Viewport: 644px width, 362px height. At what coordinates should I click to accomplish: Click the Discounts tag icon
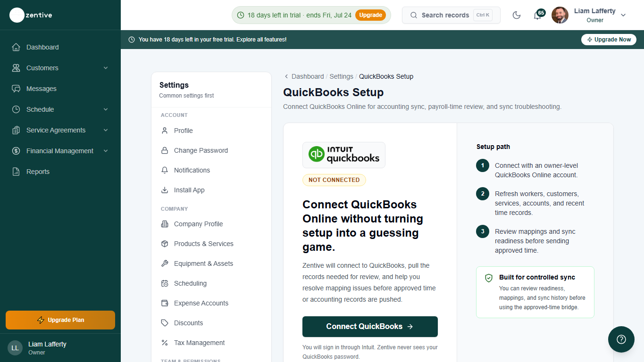pos(165,323)
